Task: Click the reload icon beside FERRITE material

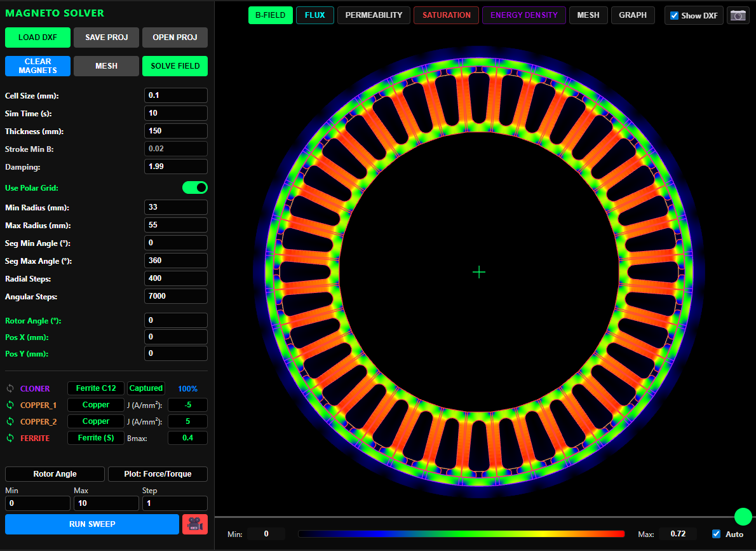Action: [9, 438]
